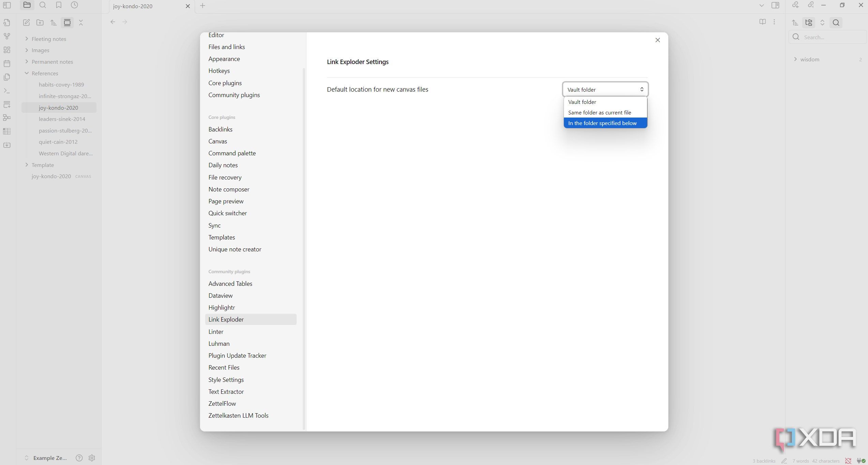This screenshot has width=868, height=465.
Task: Open the vault switcher Example Ze...
Action: tap(45, 458)
